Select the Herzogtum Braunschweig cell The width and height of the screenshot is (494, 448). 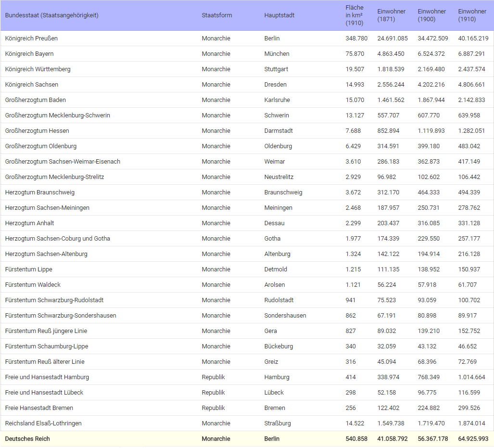pyautogui.click(x=40, y=192)
